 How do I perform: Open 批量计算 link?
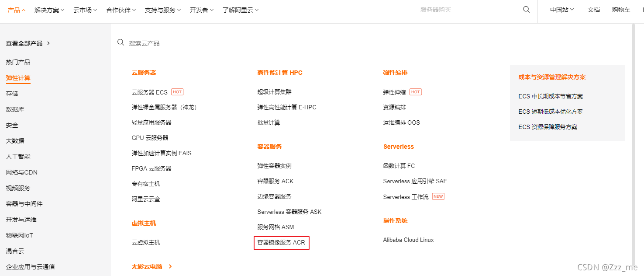point(269,122)
